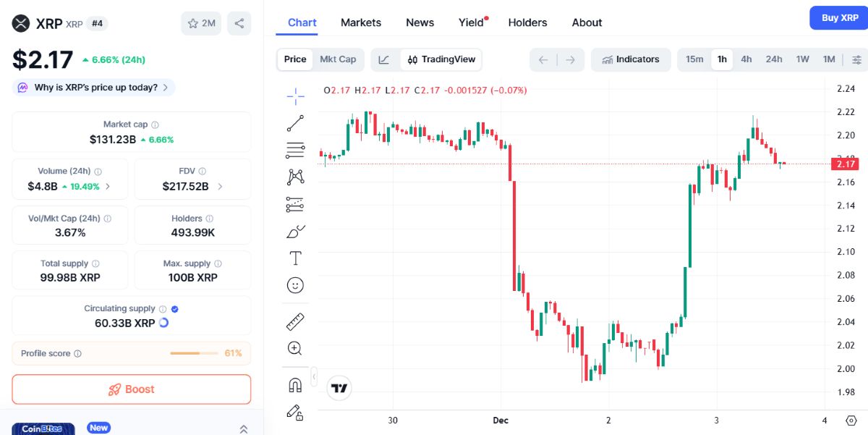Click the circulating supply progress ring

163,323
